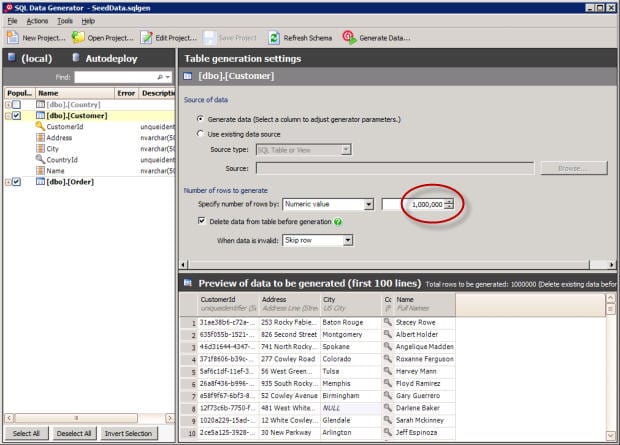620x445 pixels.
Task: Click the Open Project folder icon
Action: point(78,38)
